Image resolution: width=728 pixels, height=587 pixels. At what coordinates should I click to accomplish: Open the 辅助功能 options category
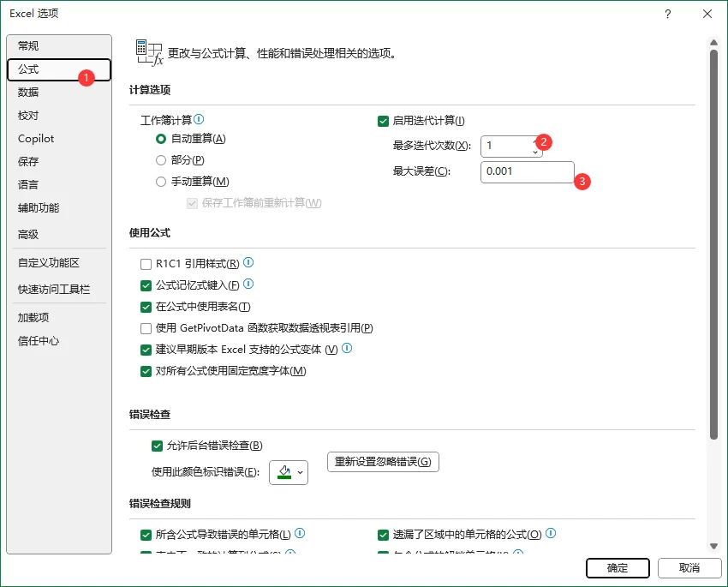coord(59,208)
